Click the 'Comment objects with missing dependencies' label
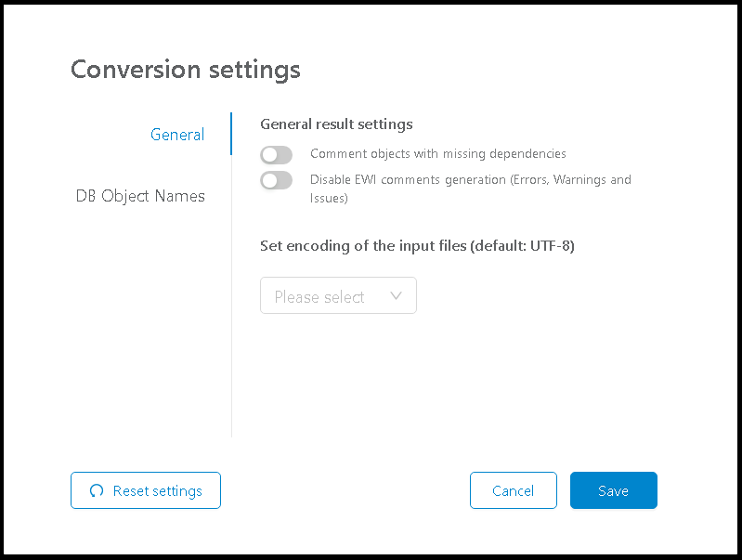The image size is (742, 560). [x=438, y=154]
